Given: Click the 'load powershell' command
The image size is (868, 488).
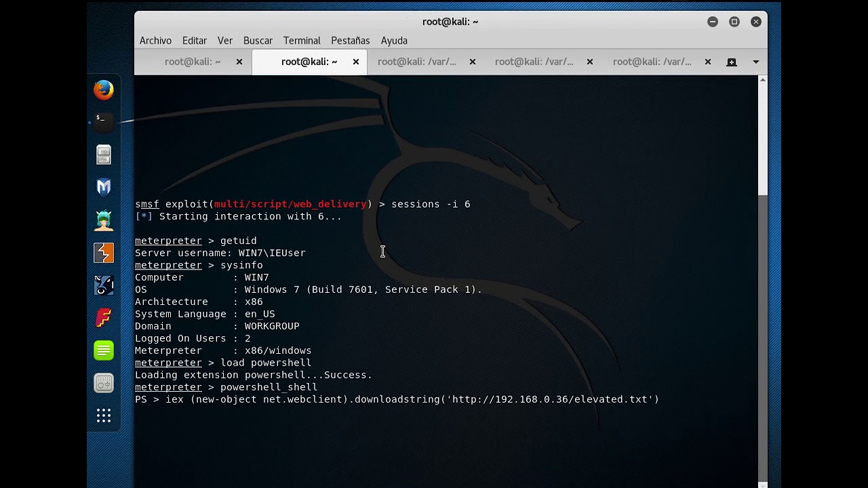Looking at the screenshot, I should (266, 363).
